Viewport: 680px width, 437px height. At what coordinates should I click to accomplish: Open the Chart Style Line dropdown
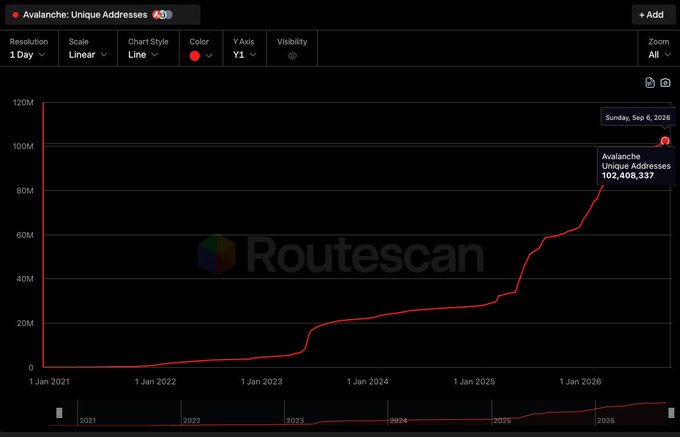pos(147,49)
